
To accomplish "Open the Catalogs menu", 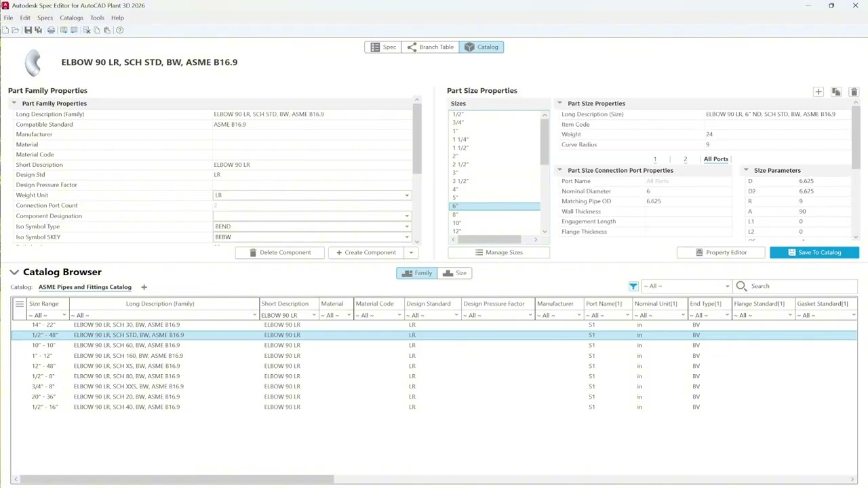I will click(x=71, y=18).
